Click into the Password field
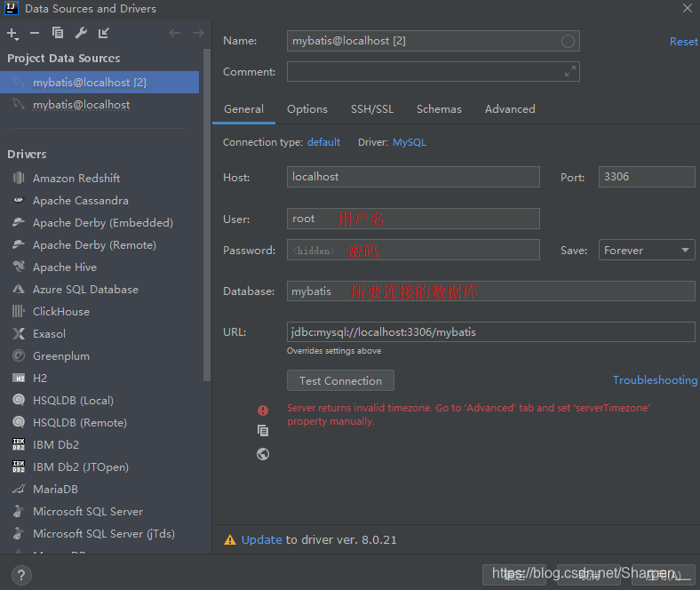 coord(413,250)
